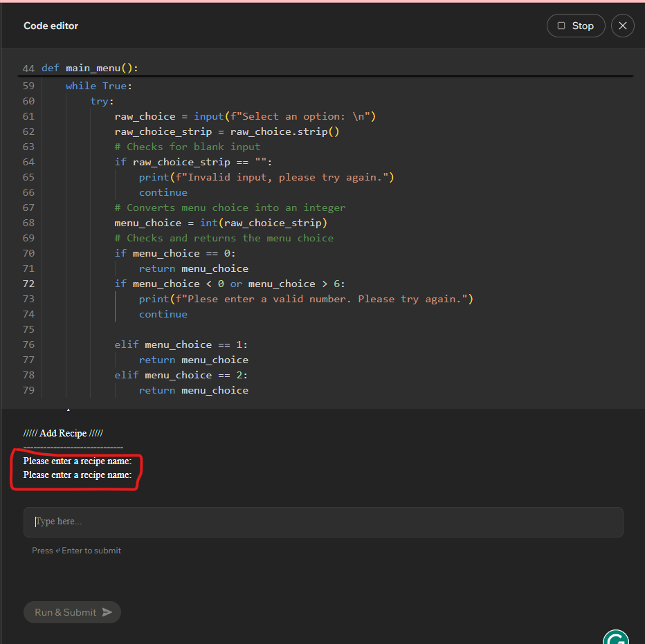The height and width of the screenshot is (644, 645).
Task: Click the raw_choice.strip() code line
Action: coord(227,131)
